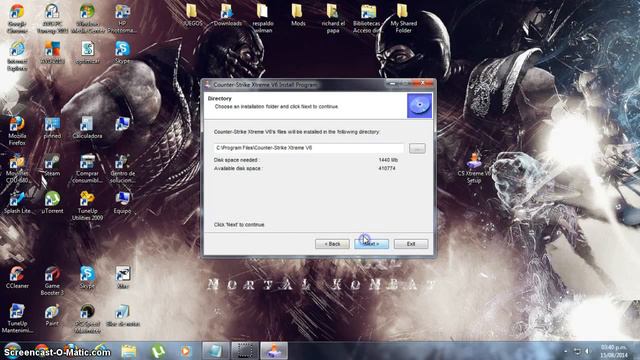Image resolution: width=640 pixels, height=360 pixels.
Task: Click the screen recorder taskbar button
Action: pos(244,351)
